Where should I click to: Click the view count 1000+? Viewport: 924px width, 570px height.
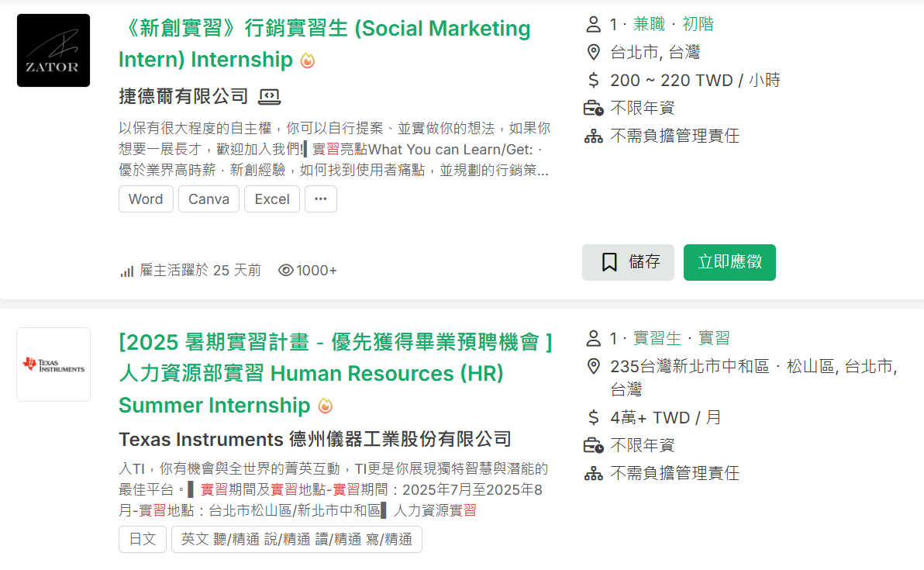(x=316, y=271)
